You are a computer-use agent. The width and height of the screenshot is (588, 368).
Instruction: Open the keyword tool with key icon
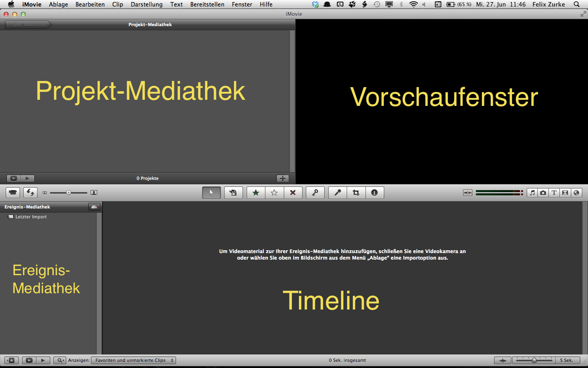tap(315, 193)
